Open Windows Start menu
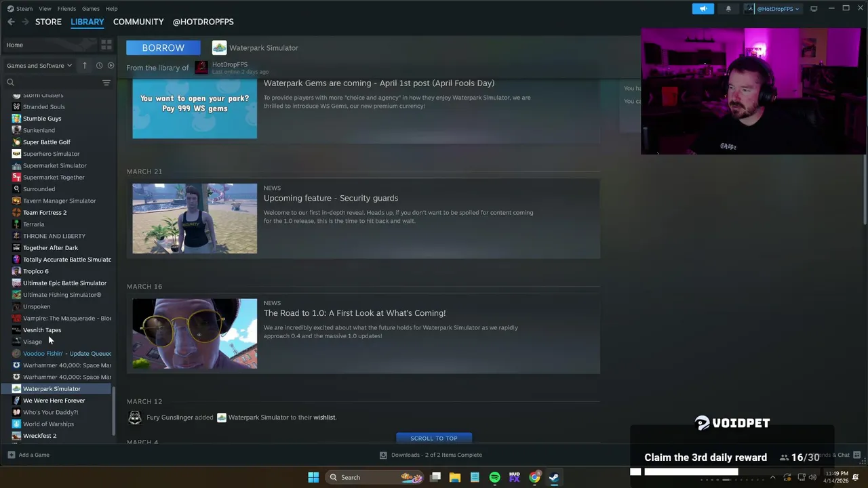Image resolution: width=868 pixels, height=488 pixels. pyautogui.click(x=313, y=477)
